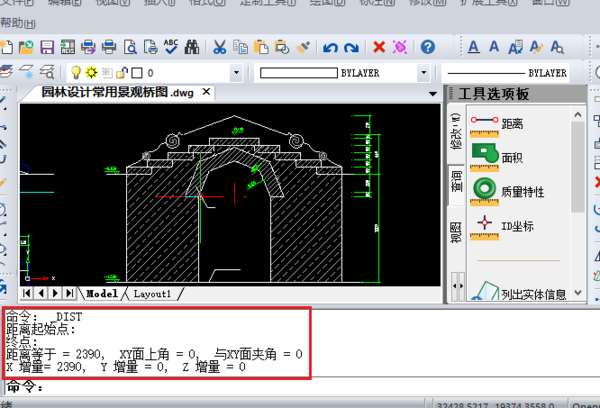Click the underlined A text icon
Screen dimensions: 600x408
tap(473, 47)
